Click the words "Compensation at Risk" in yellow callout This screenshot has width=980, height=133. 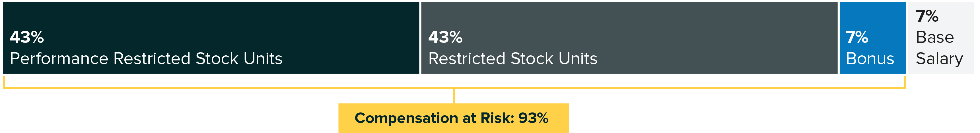[434, 118]
